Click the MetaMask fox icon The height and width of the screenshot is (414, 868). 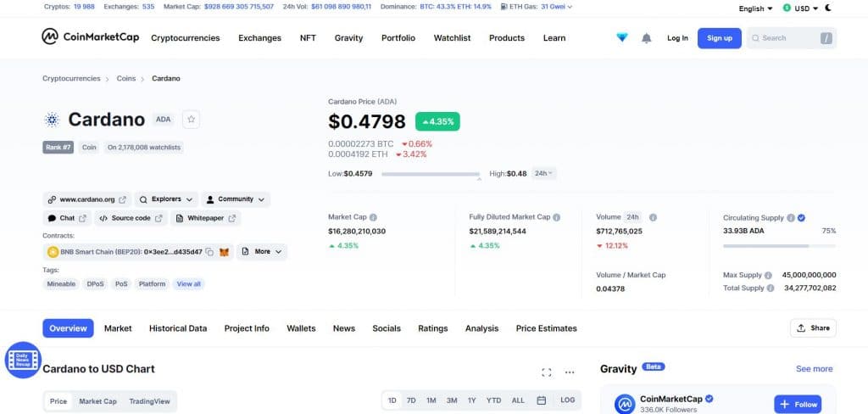tap(224, 252)
